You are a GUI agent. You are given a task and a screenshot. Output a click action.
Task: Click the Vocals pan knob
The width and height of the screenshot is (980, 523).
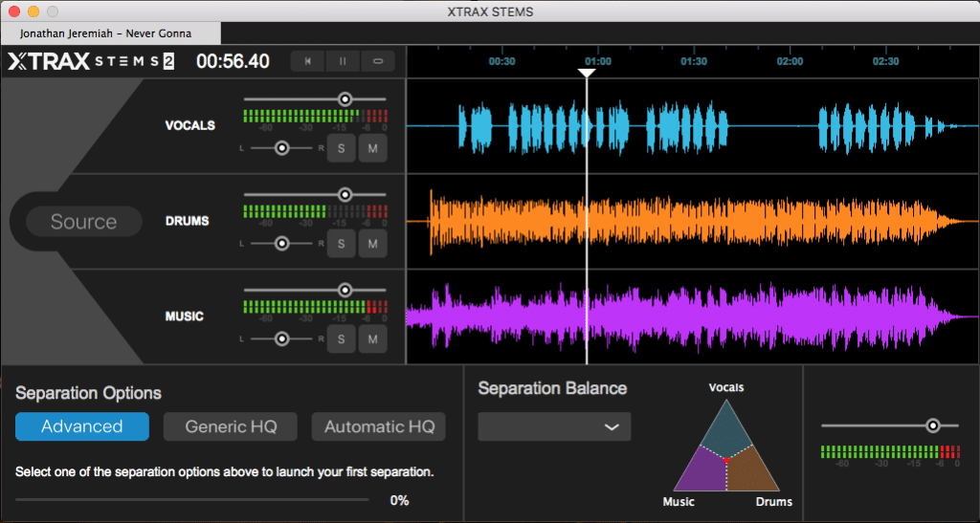tap(282, 148)
